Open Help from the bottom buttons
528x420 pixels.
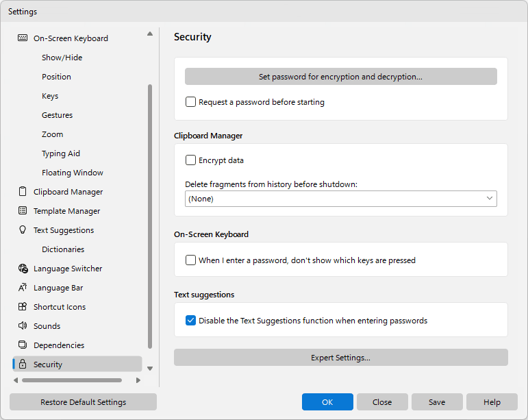(492, 402)
